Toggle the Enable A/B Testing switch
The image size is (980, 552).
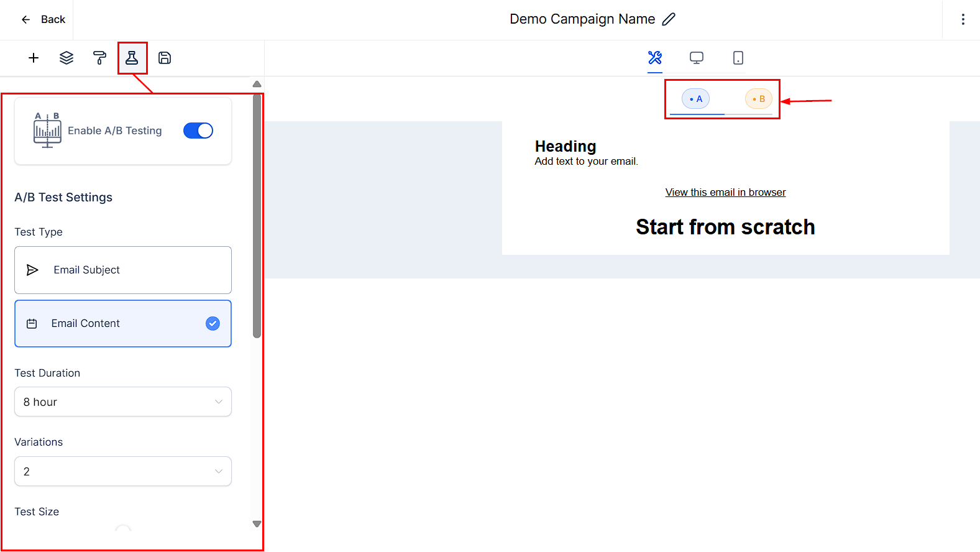(x=198, y=131)
